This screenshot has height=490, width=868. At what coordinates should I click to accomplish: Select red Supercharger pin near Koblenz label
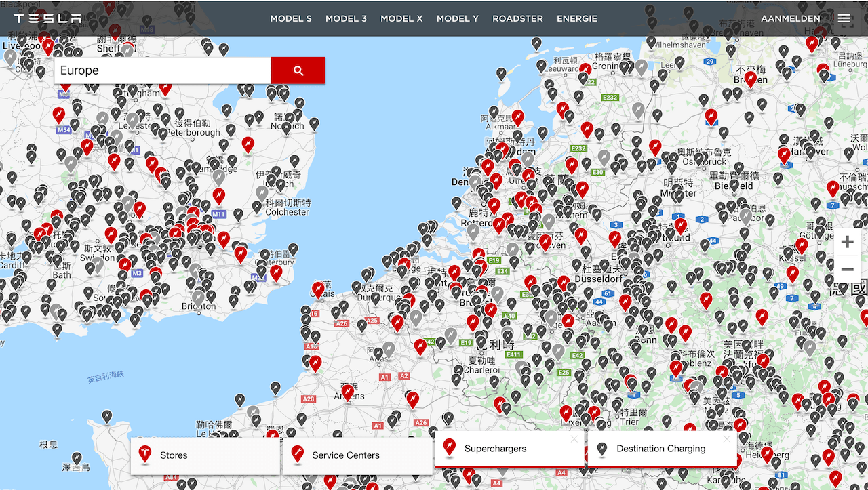click(x=675, y=368)
